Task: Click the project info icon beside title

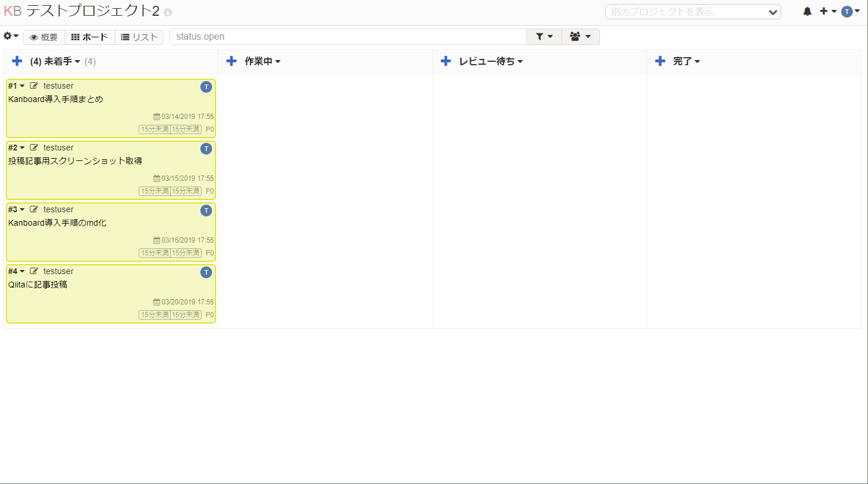Action: coord(168,12)
